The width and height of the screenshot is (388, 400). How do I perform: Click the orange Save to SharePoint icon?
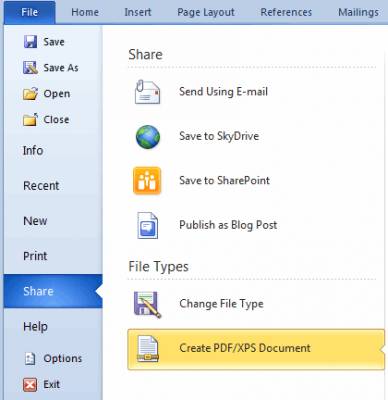pyautogui.click(x=147, y=181)
